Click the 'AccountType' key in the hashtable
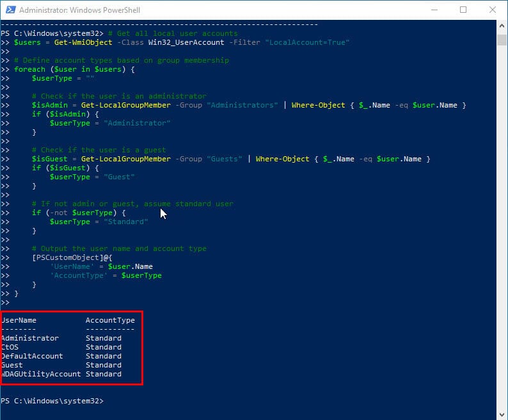 tap(79, 276)
